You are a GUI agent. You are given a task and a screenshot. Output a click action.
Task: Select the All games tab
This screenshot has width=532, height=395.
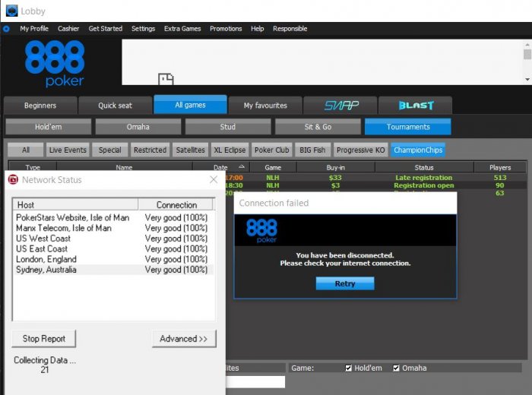(190, 105)
